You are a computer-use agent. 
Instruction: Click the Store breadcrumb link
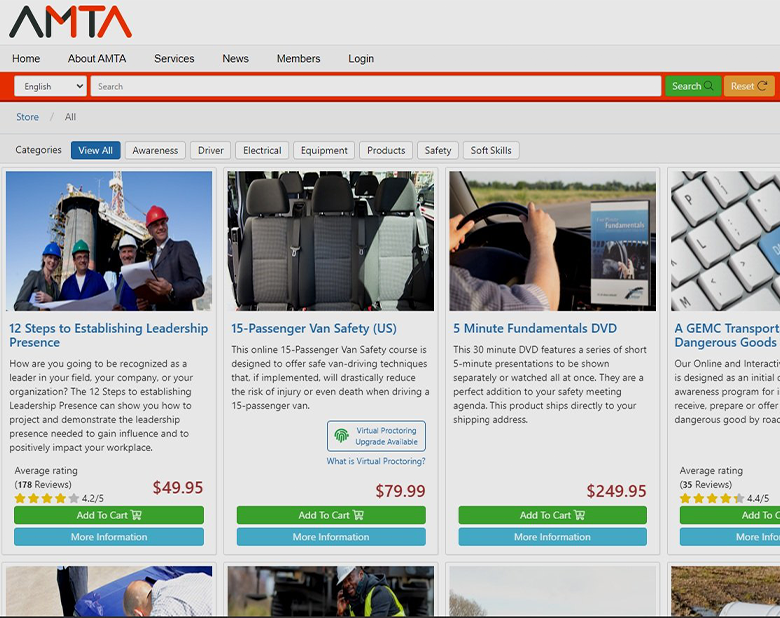pos(27,117)
